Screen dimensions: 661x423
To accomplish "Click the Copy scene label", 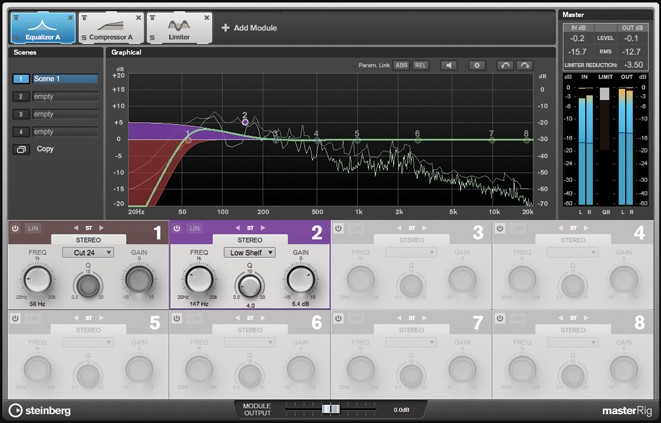I will pyautogui.click(x=45, y=149).
